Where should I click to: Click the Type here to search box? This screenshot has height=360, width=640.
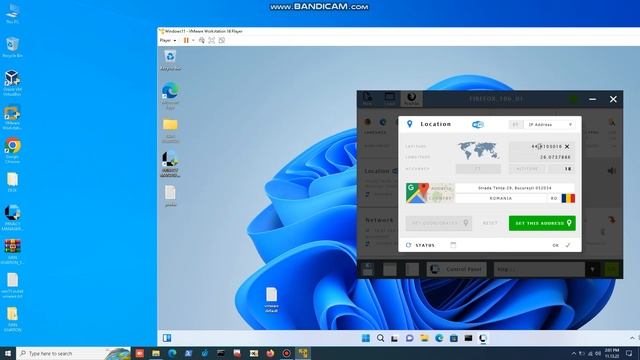pyautogui.click(x=73, y=353)
